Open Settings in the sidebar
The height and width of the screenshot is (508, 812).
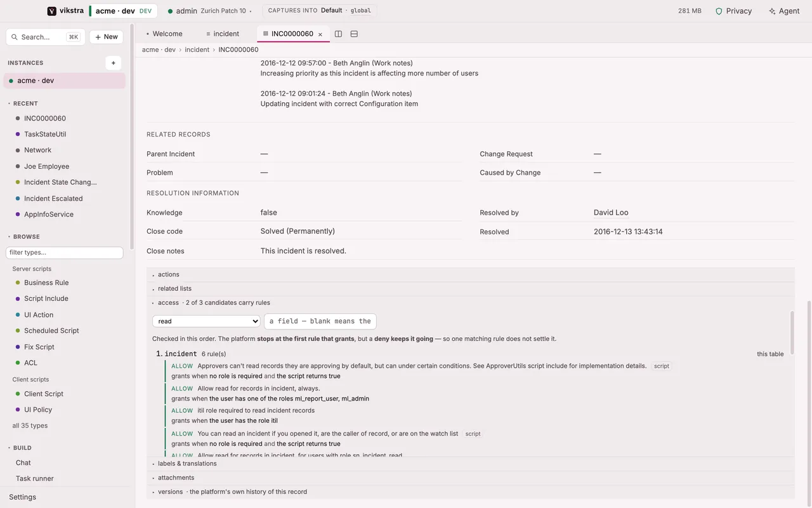pyautogui.click(x=23, y=497)
